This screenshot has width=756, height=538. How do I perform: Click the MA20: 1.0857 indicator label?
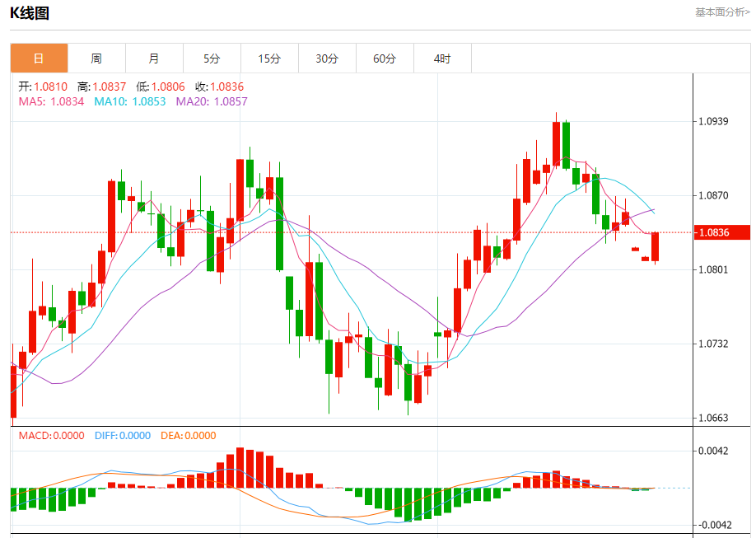(x=212, y=102)
